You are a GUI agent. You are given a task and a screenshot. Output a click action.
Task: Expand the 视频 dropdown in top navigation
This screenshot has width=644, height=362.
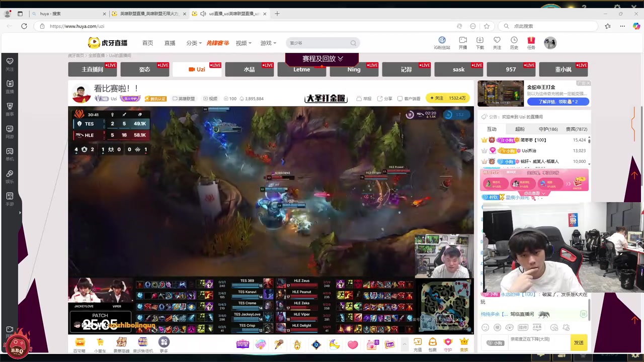pyautogui.click(x=244, y=43)
